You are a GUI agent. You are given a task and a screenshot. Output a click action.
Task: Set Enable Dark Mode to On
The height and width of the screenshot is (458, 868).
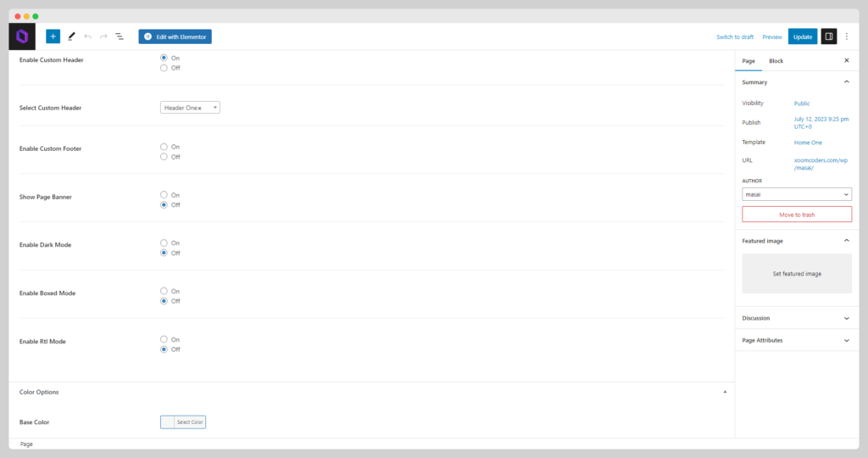[x=164, y=243]
